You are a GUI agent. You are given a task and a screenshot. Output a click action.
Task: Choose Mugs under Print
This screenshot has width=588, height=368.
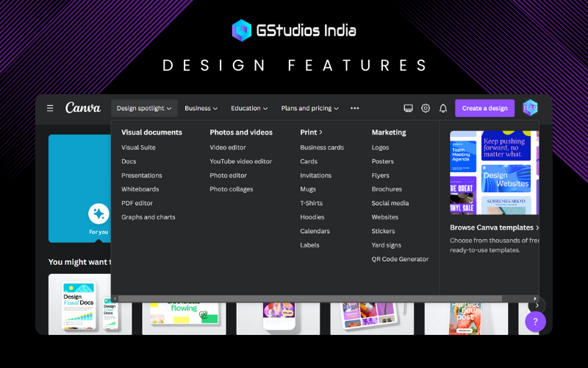(x=308, y=189)
